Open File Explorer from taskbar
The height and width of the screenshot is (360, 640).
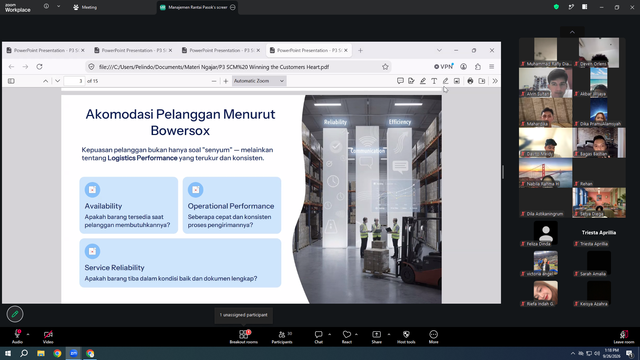tap(41, 353)
